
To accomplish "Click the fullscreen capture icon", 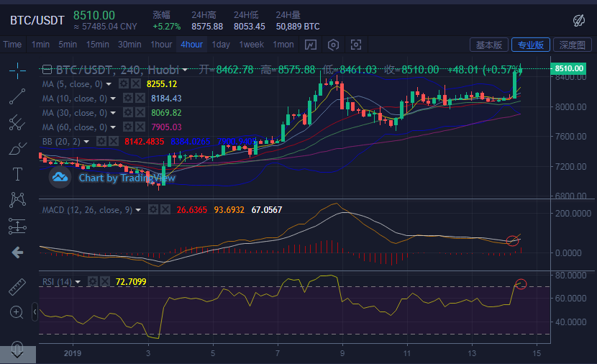I will [x=356, y=45].
